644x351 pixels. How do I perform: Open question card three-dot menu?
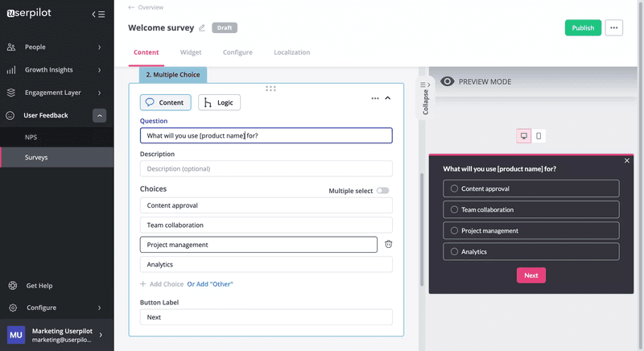[375, 98]
